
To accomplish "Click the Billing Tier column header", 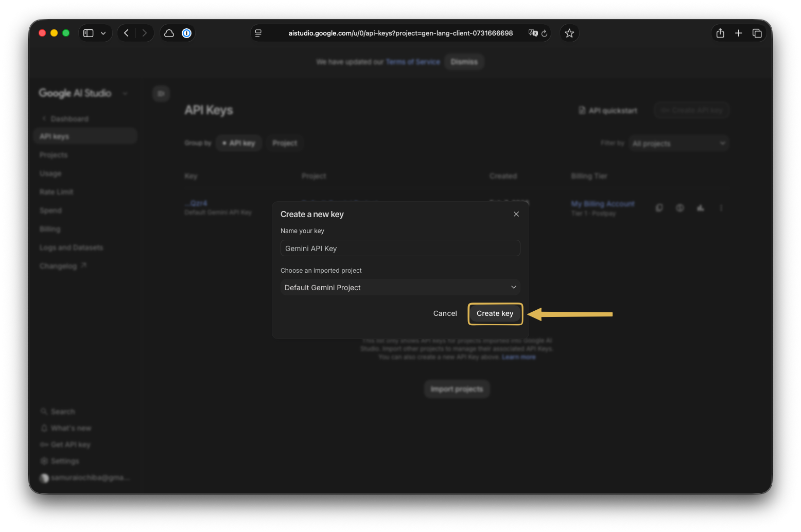I will click(589, 176).
